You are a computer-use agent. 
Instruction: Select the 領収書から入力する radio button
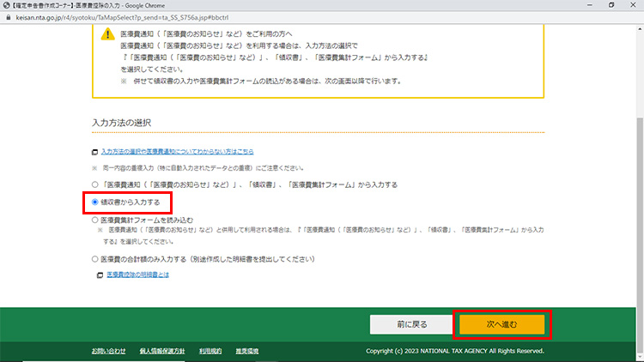pyautogui.click(x=95, y=202)
